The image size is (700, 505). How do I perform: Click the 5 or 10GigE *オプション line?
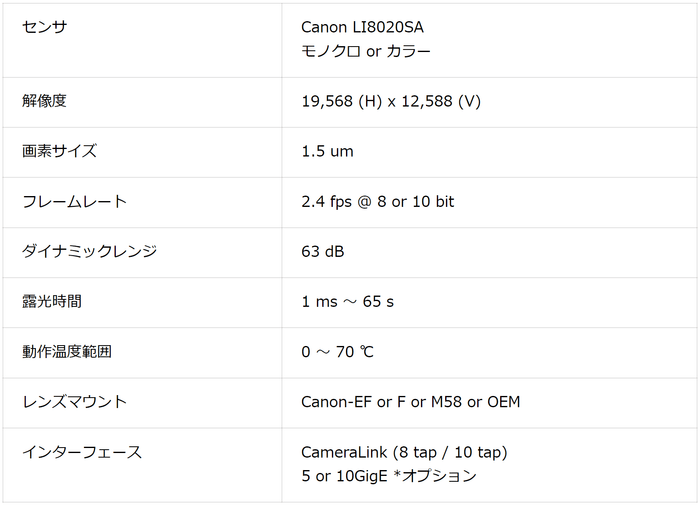pos(388,476)
